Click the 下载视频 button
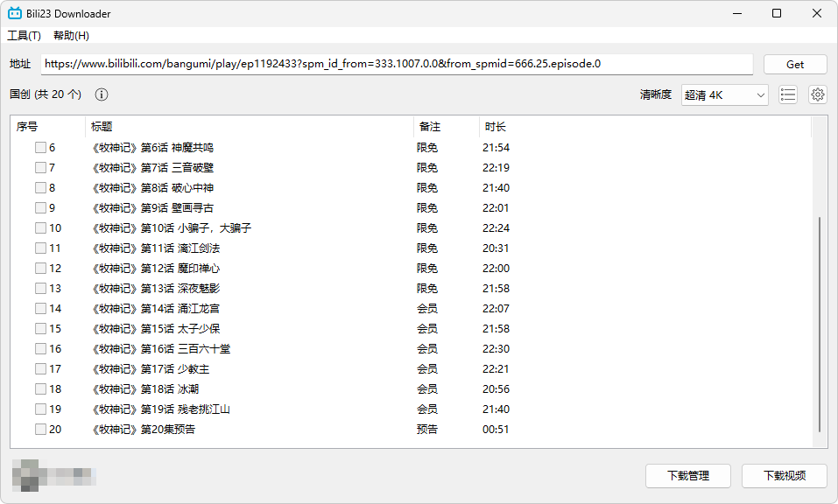838x504 pixels. [x=785, y=476]
